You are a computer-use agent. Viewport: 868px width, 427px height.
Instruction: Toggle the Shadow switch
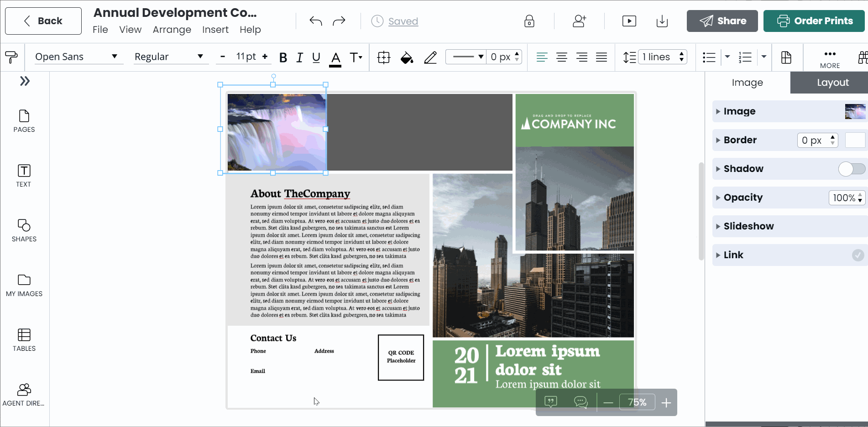tap(852, 169)
